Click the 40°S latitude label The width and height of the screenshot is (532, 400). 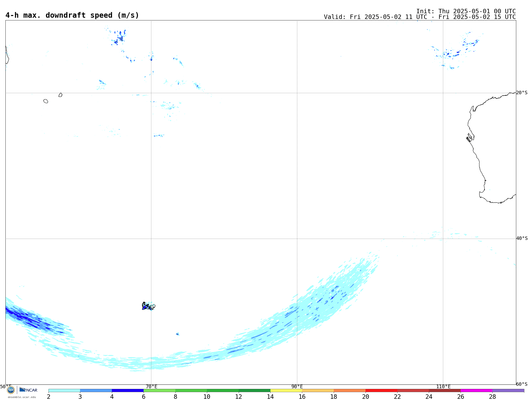pyautogui.click(x=522, y=238)
